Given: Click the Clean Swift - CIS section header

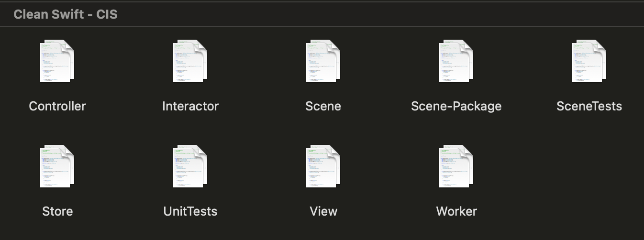Looking at the screenshot, I should [66, 14].
